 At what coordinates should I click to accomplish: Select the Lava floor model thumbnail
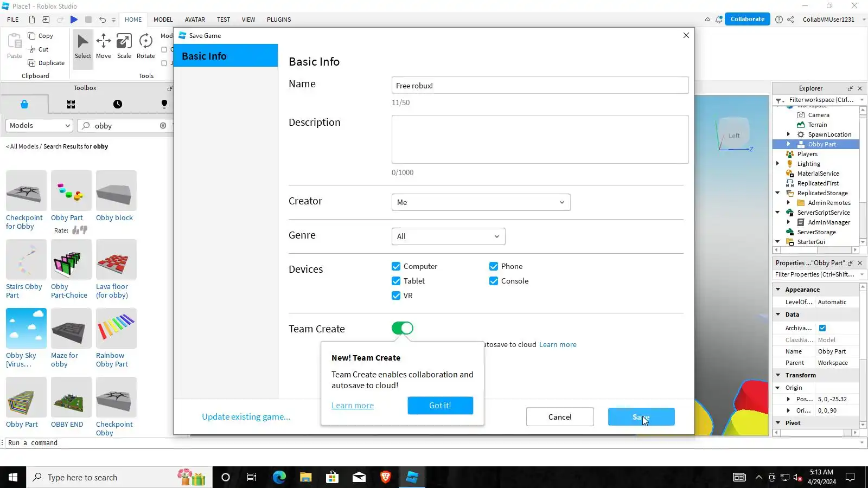click(x=116, y=259)
